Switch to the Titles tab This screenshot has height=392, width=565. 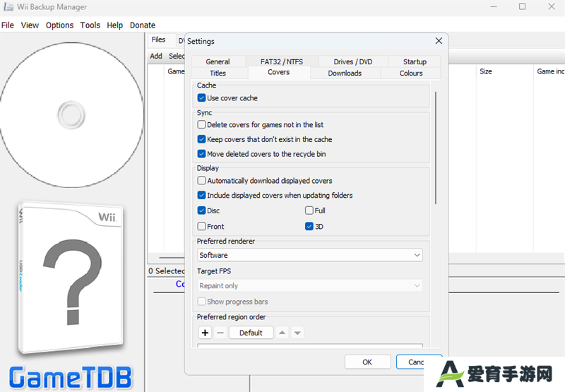(218, 73)
